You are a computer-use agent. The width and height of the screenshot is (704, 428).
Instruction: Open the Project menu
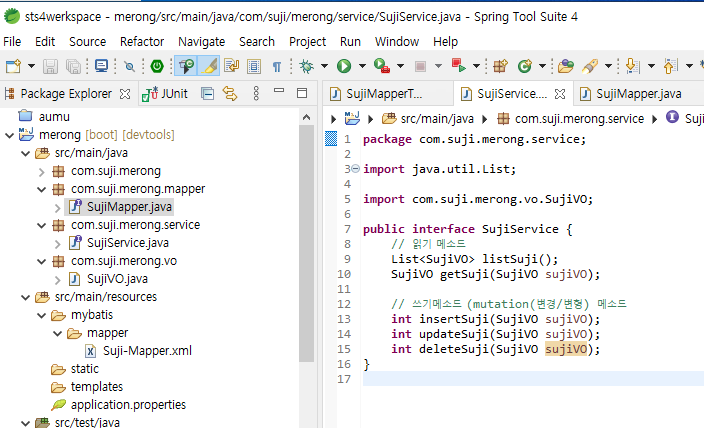[x=308, y=42]
